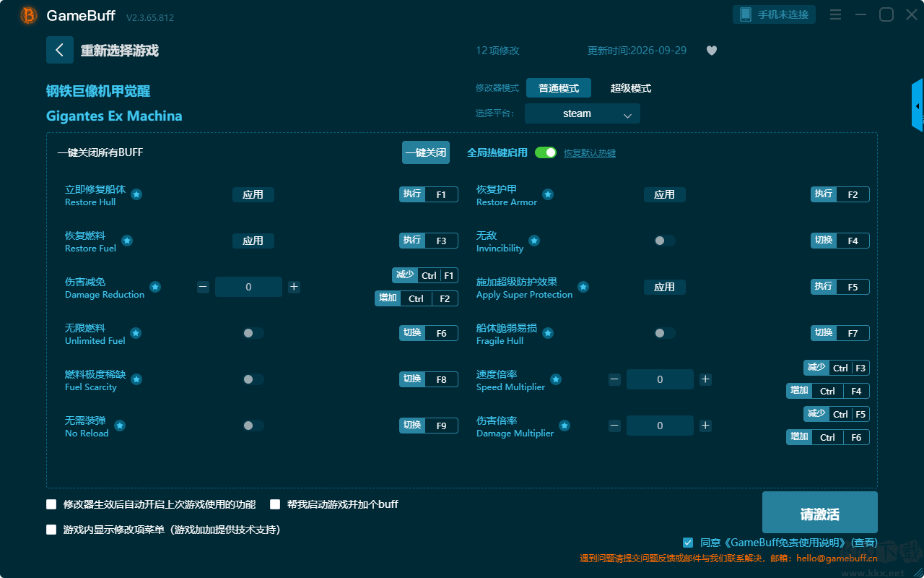The width and height of the screenshot is (924, 578).
Task: Click the GameBuff logo icon
Action: [x=29, y=15]
